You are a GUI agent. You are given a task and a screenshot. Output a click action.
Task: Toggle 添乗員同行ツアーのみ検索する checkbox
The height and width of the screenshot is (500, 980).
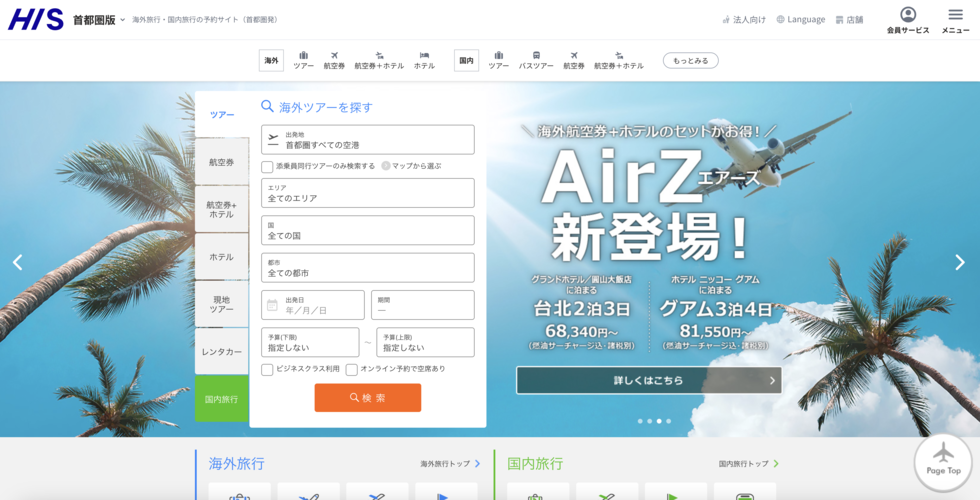(x=267, y=167)
